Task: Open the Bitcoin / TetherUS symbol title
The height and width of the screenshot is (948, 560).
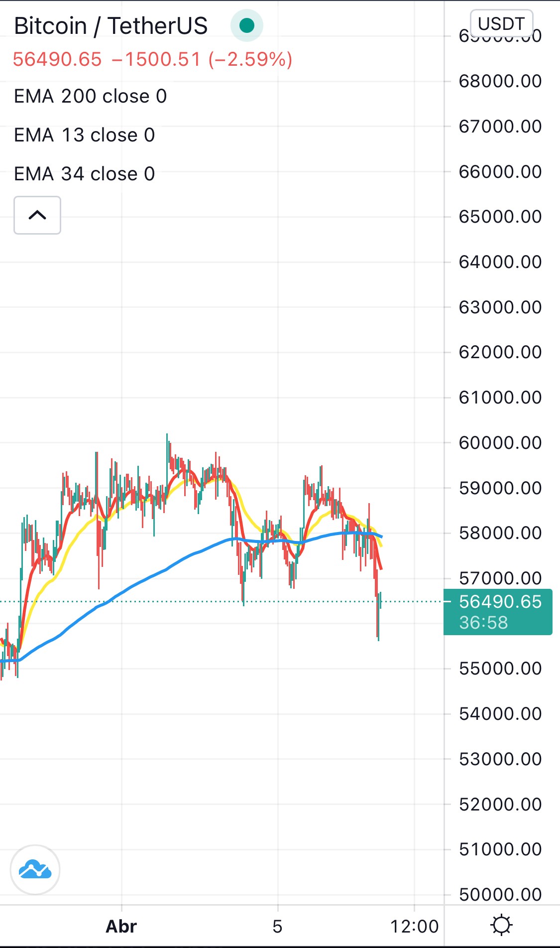Action: click(111, 26)
